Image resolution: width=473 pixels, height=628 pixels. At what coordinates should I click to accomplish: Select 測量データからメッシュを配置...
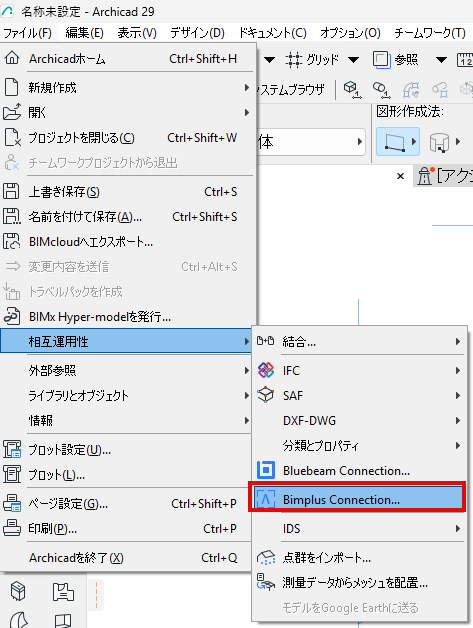359,582
